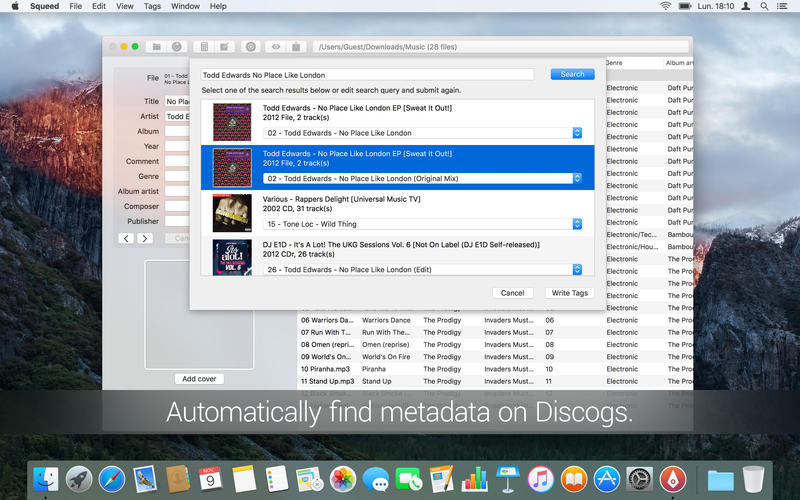Open Messages app in the Dock

376,480
